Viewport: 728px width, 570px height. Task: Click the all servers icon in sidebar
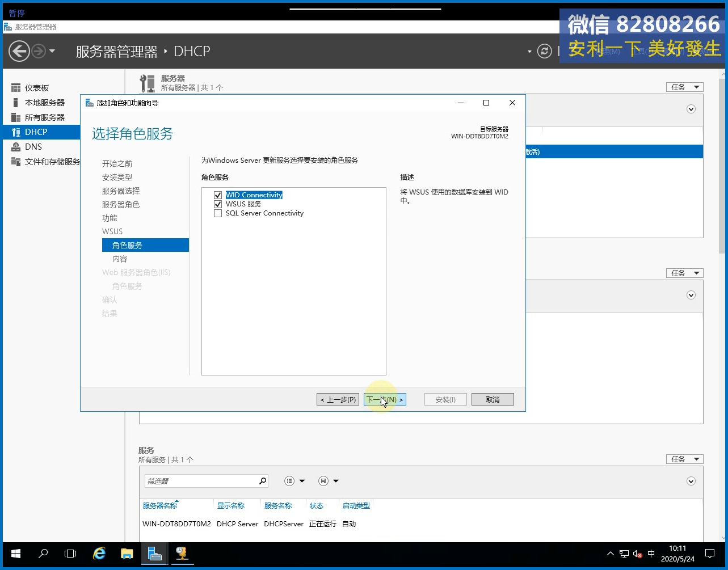point(16,117)
